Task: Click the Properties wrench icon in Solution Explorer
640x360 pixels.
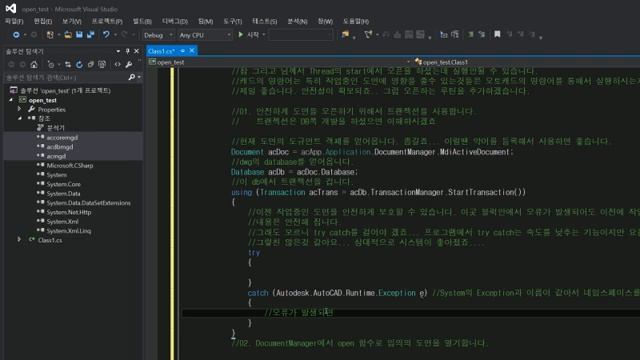Action: [x=129, y=64]
